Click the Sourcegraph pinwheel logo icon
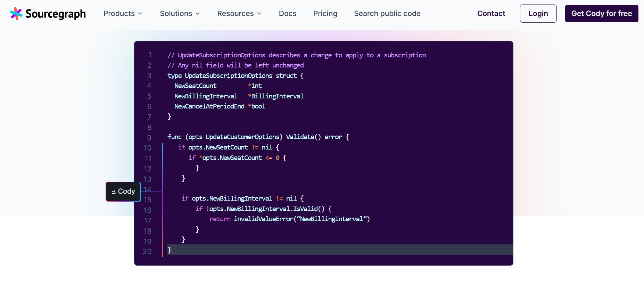This screenshot has width=644, height=283. click(16, 14)
